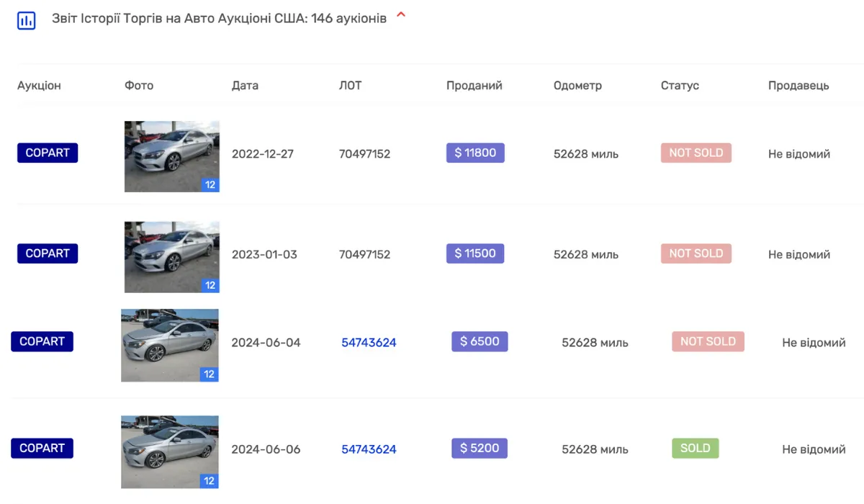Image resolution: width=864 pixels, height=504 pixels.
Task: Open lot 54743624 link dated 2024-06-04
Action: pyautogui.click(x=369, y=343)
